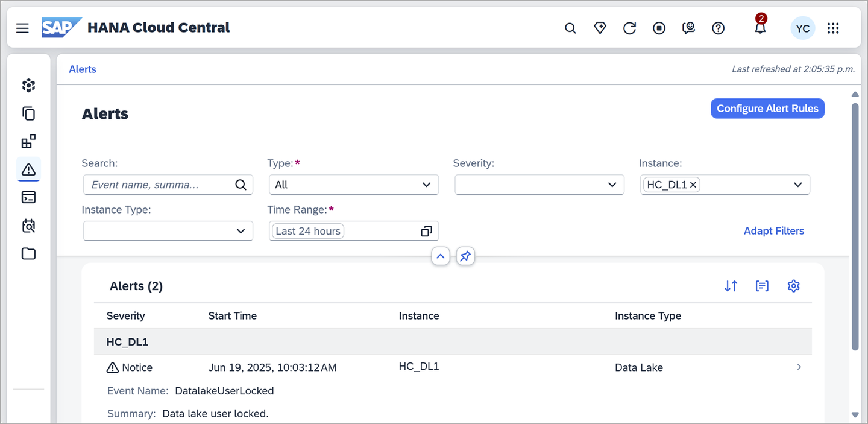Sort the Alerts table

[731, 286]
